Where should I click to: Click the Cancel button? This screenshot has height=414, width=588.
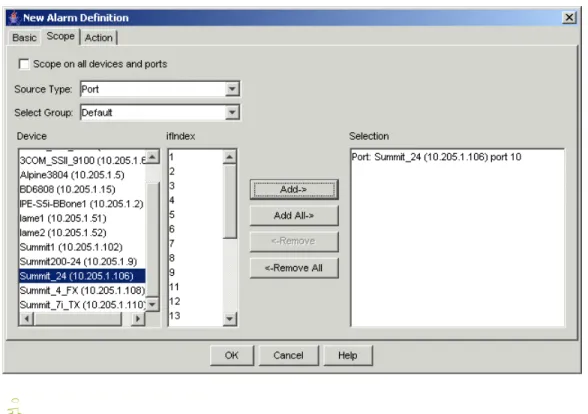[288, 355]
